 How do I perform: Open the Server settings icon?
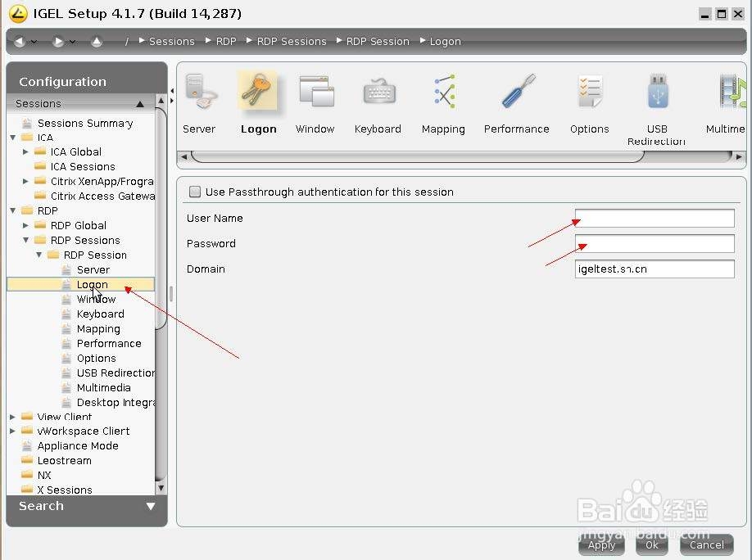point(199,92)
